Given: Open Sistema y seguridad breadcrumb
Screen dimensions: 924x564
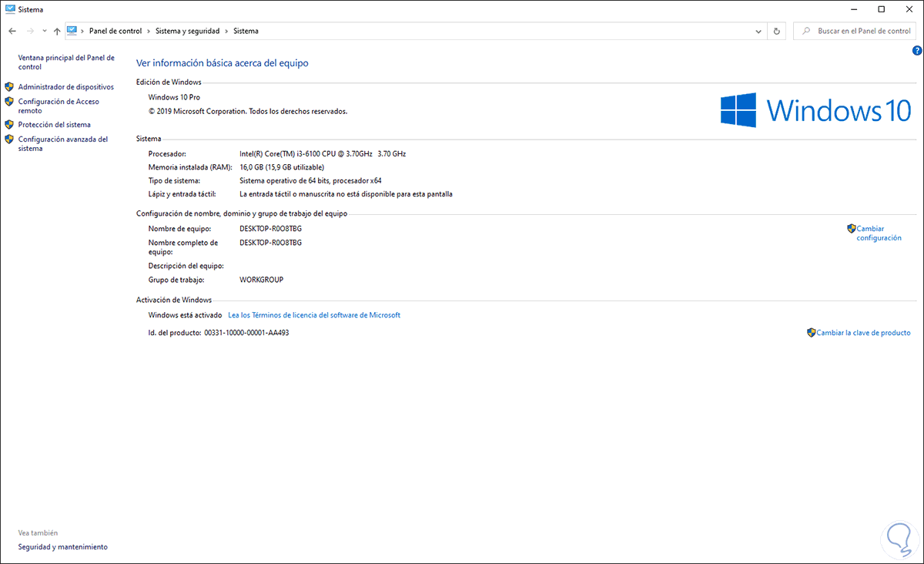Looking at the screenshot, I should 187,31.
